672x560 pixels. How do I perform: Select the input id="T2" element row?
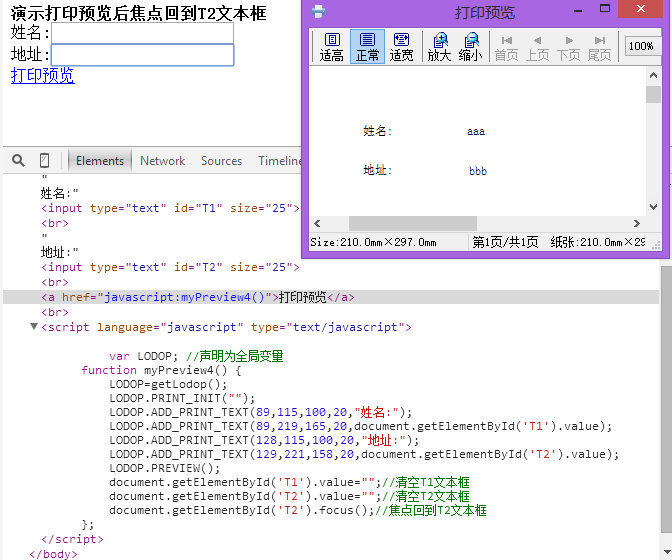170,267
